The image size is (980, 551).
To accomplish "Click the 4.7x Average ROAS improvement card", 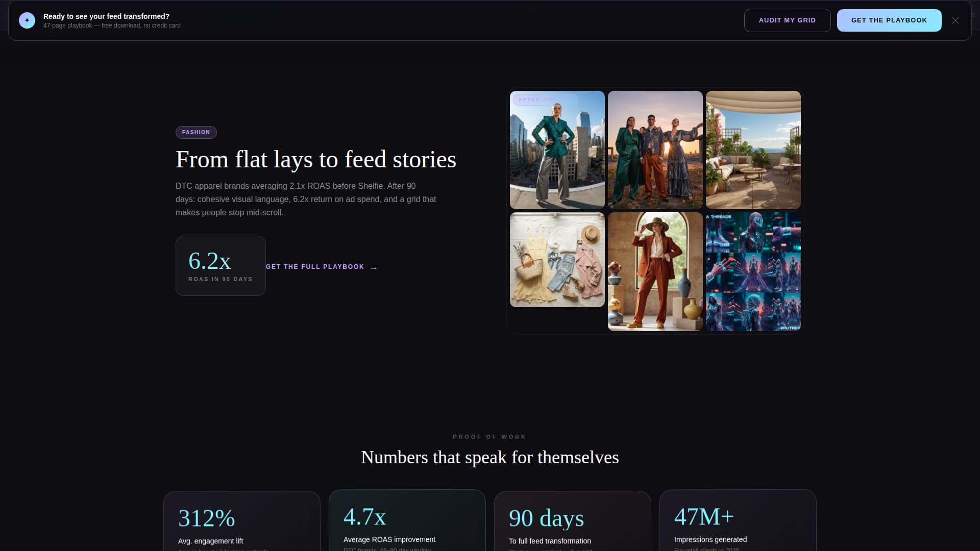I will (x=407, y=520).
